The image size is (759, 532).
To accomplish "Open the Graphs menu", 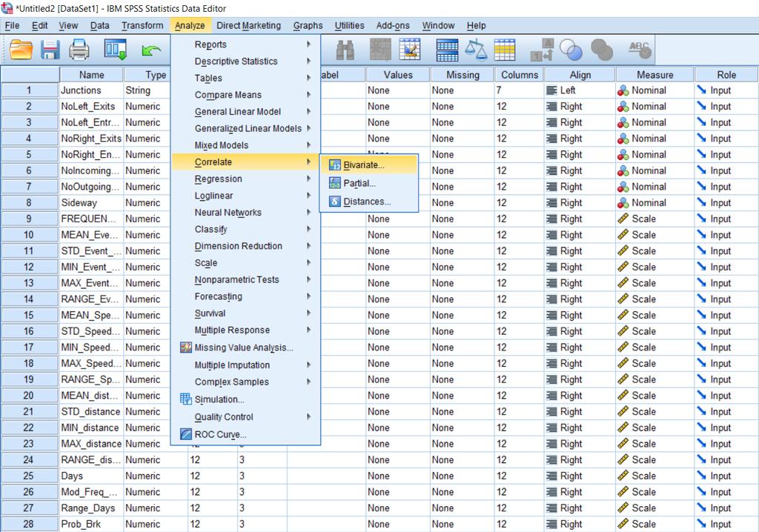I will click(308, 26).
